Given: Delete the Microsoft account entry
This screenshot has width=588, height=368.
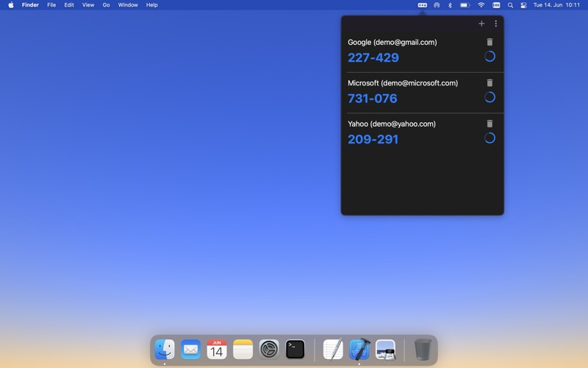Looking at the screenshot, I should (x=490, y=83).
